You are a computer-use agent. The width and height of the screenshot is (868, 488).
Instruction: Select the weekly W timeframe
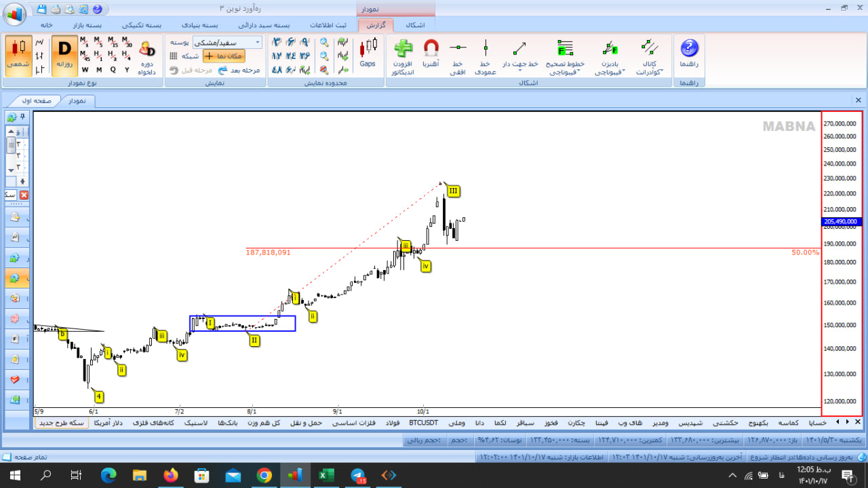tap(85, 70)
